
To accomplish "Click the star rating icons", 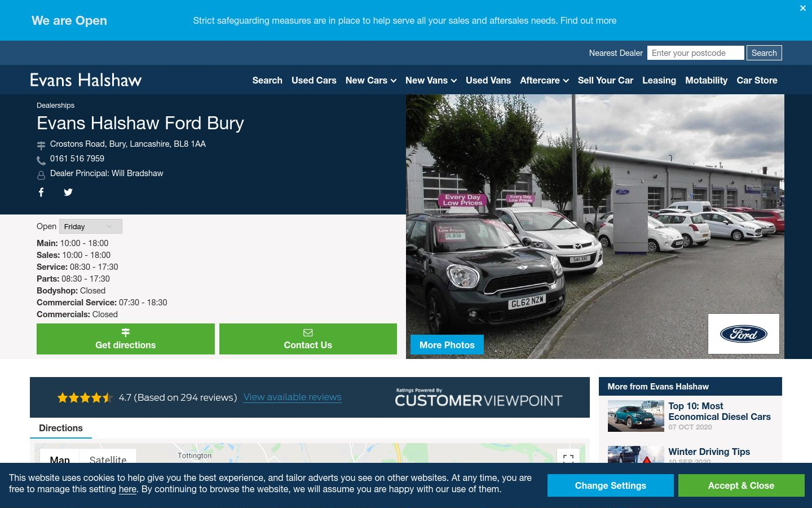I will [x=85, y=397].
